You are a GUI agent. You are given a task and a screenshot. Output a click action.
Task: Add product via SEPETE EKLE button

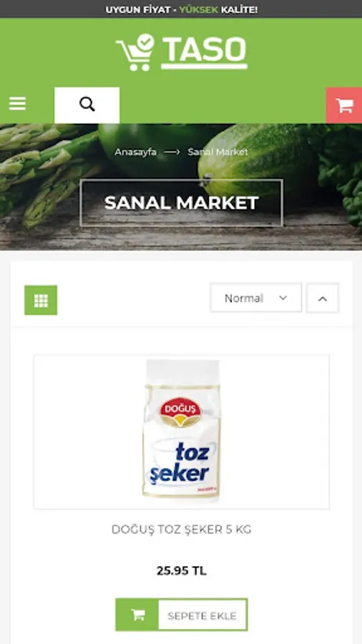pyautogui.click(x=182, y=615)
